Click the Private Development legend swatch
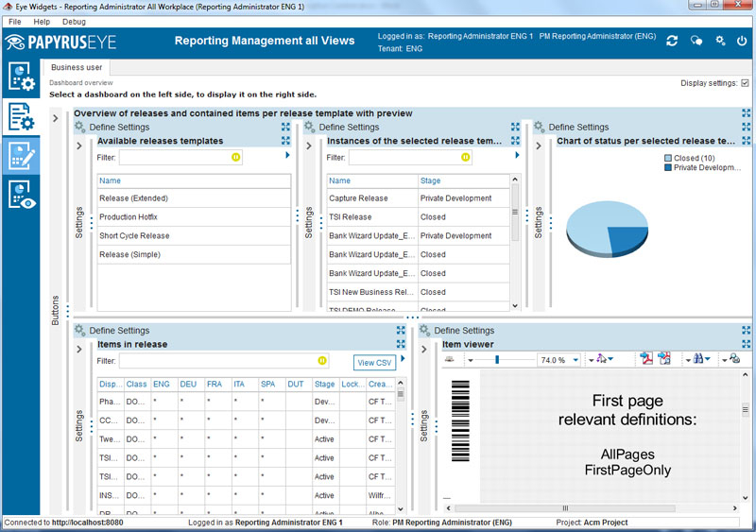Screen dimensions: 756x532 (x=668, y=168)
